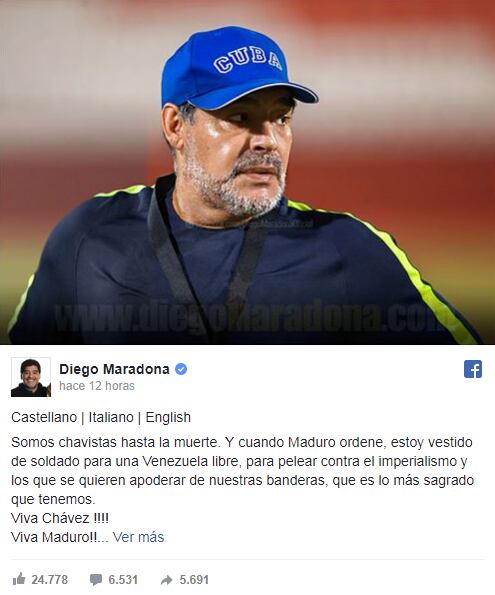View the 6.531 comments count
The width and height of the screenshot is (495, 595).
[123, 580]
